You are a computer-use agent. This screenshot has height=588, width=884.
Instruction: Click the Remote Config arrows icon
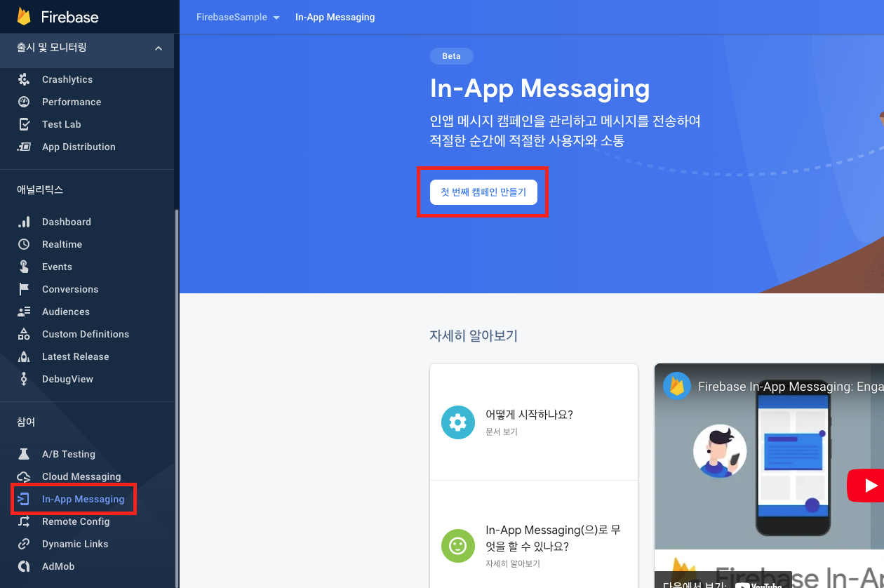[24, 521]
